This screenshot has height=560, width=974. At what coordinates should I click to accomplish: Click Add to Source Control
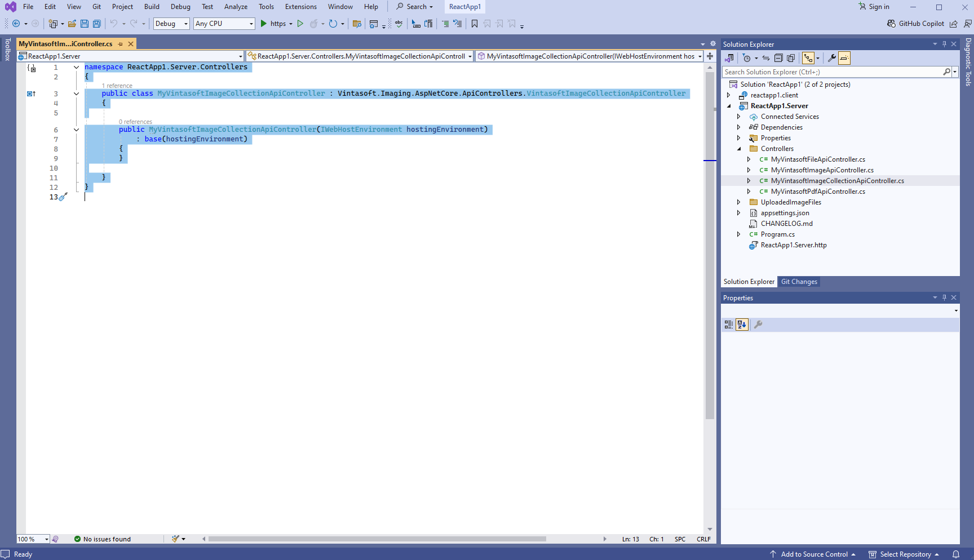(814, 554)
